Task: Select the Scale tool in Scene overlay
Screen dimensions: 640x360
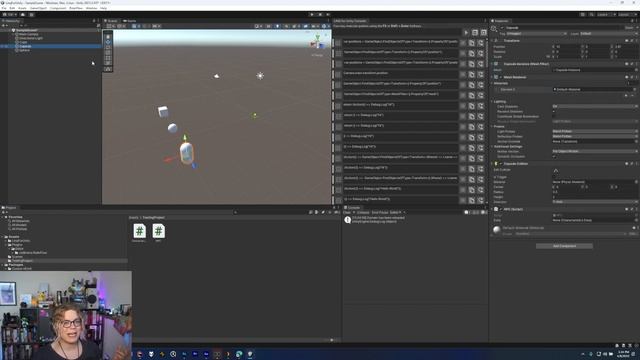Action: tap(108, 53)
